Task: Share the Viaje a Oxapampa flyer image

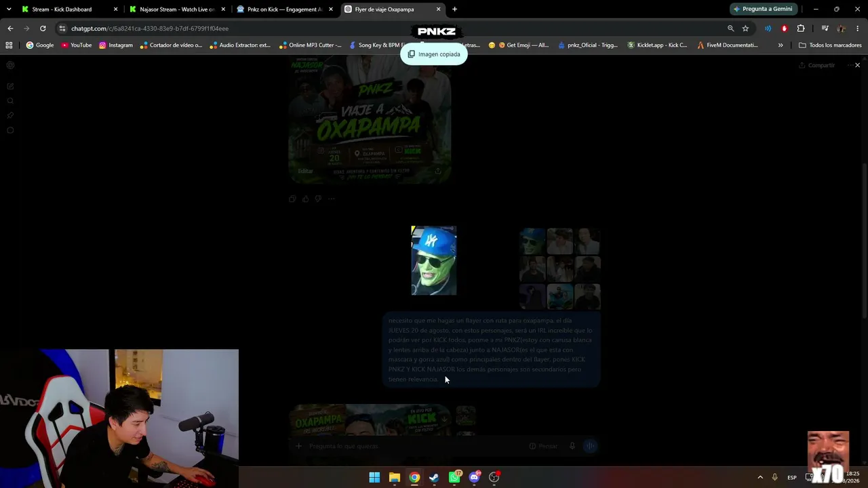Action: coord(438,171)
